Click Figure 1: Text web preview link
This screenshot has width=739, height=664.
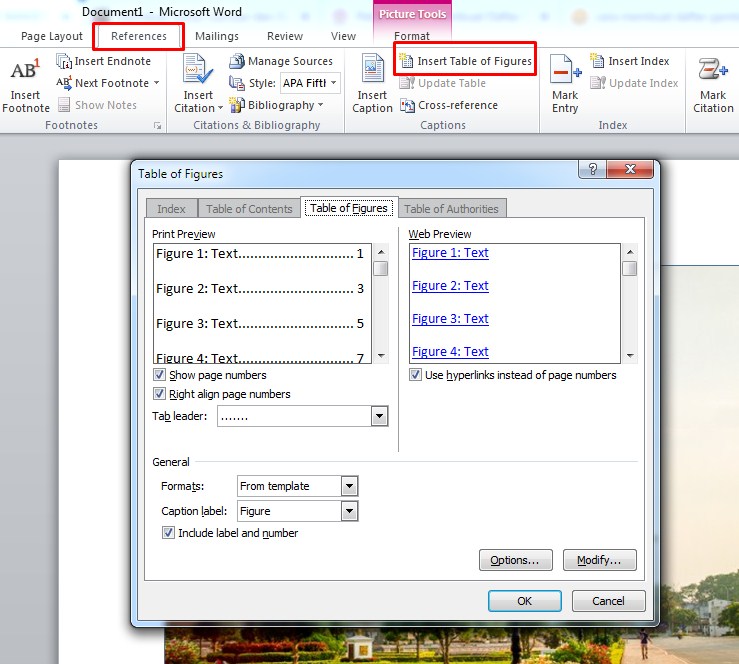click(450, 253)
